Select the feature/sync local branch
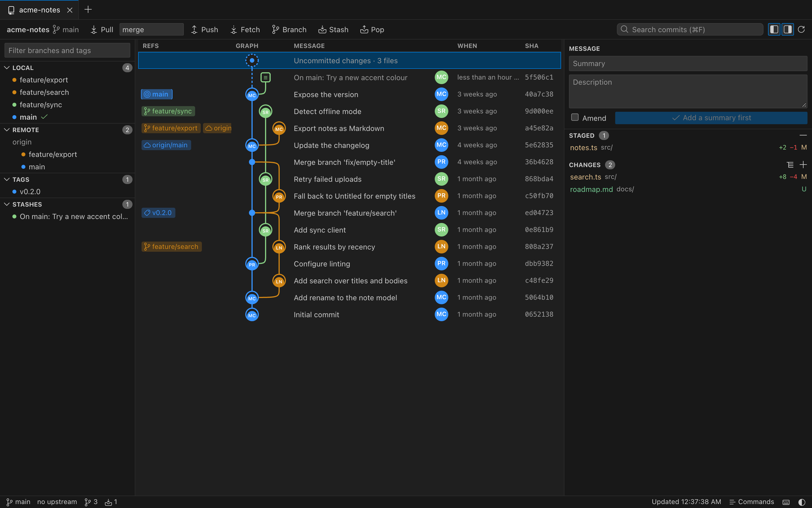The height and width of the screenshot is (508, 812). 67,105
